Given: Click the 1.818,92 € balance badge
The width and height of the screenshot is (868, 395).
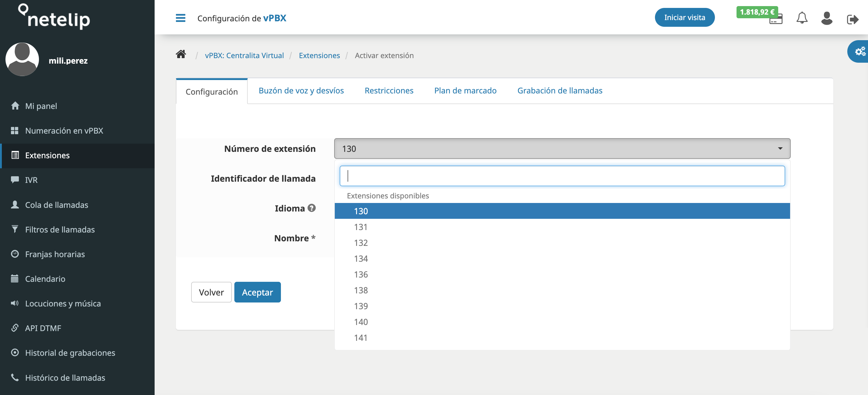Looking at the screenshot, I should click(x=757, y=12).
